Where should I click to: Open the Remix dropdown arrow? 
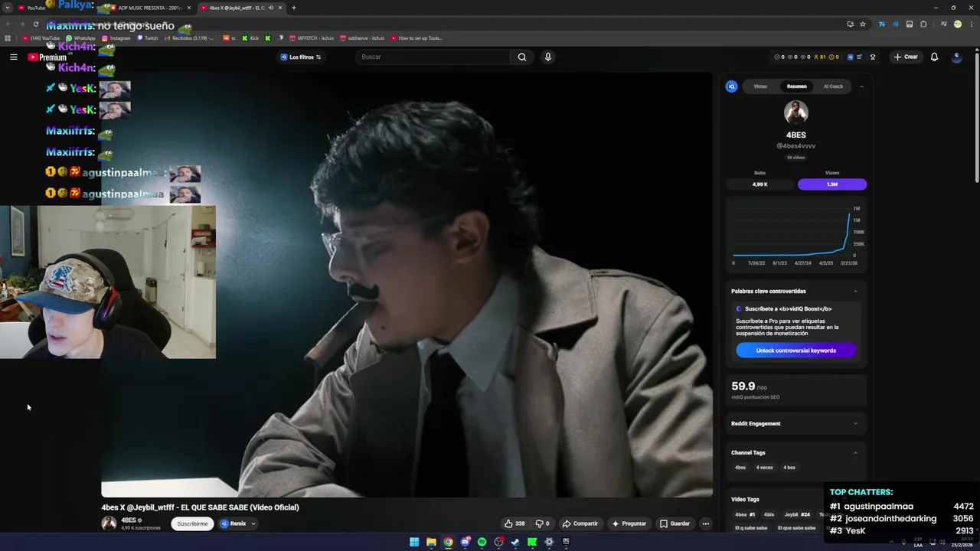click(253, 523)
